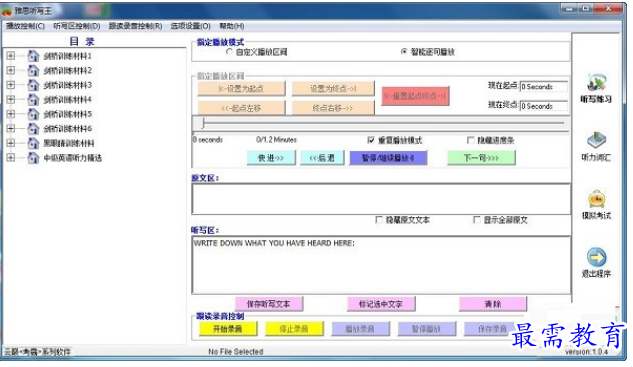633x367 pixels.
Task: Select the 自定义播放区间 radio option
Action: tap(229, 52)
